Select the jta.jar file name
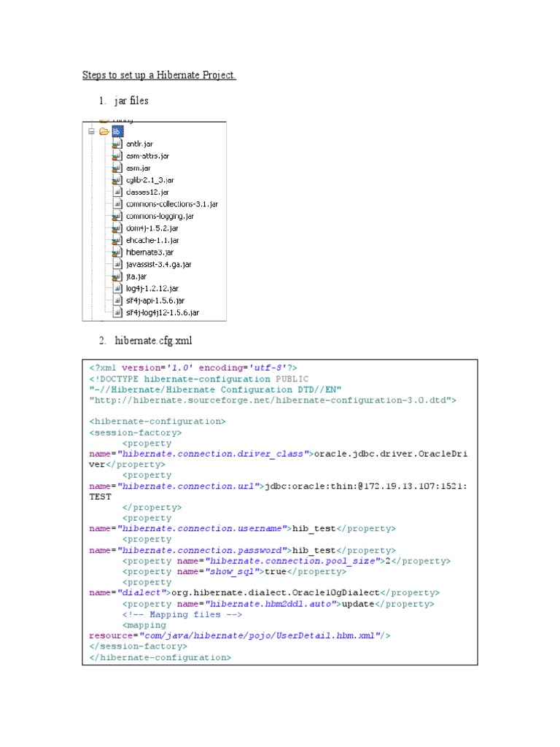Screen dimensions: 560x747 pos(136,276)
